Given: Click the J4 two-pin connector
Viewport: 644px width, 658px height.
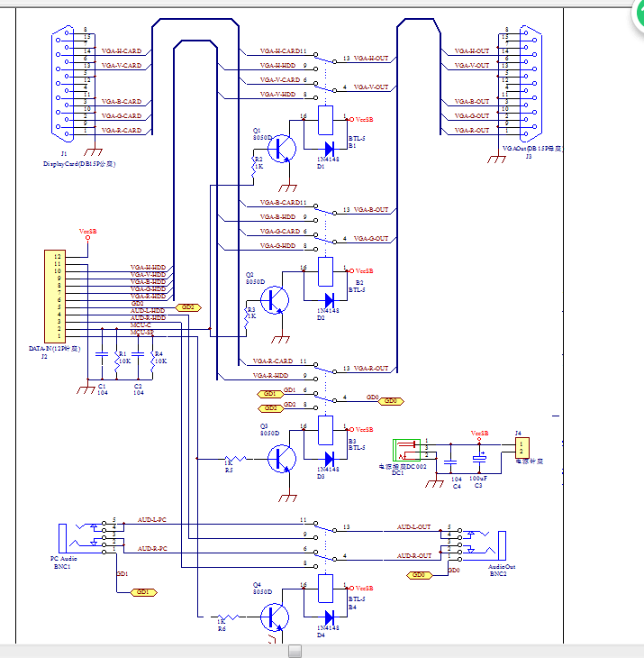Looking at the screenshot, I should (x=522, y=447).
